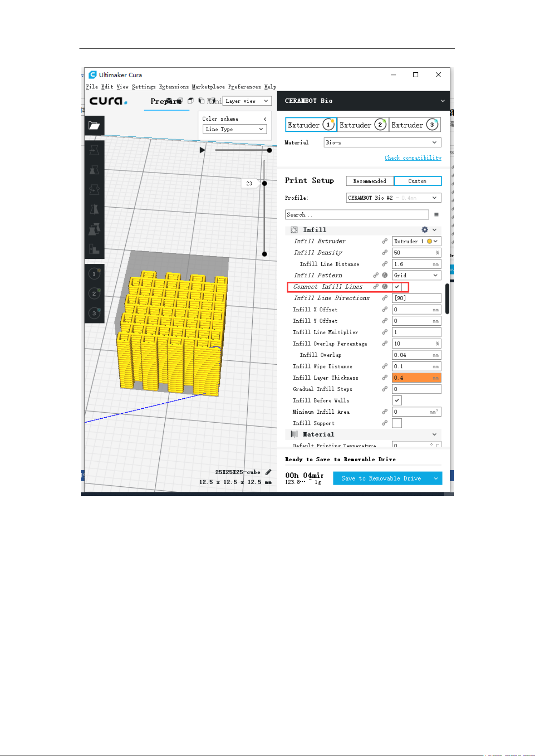Image resolution: width=535 pixels, height=756 pixels.
Task: Click the settings Search field
Action: 357,214
